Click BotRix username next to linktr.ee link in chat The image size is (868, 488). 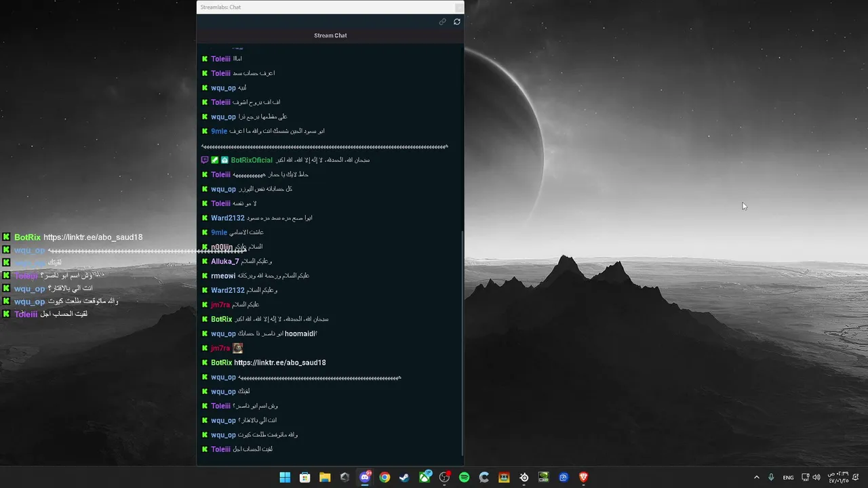222,363
